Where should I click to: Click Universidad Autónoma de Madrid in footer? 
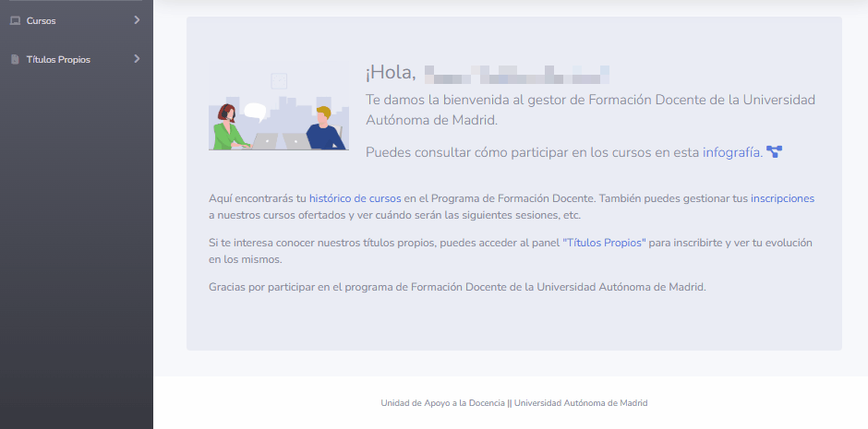[581, 403]
